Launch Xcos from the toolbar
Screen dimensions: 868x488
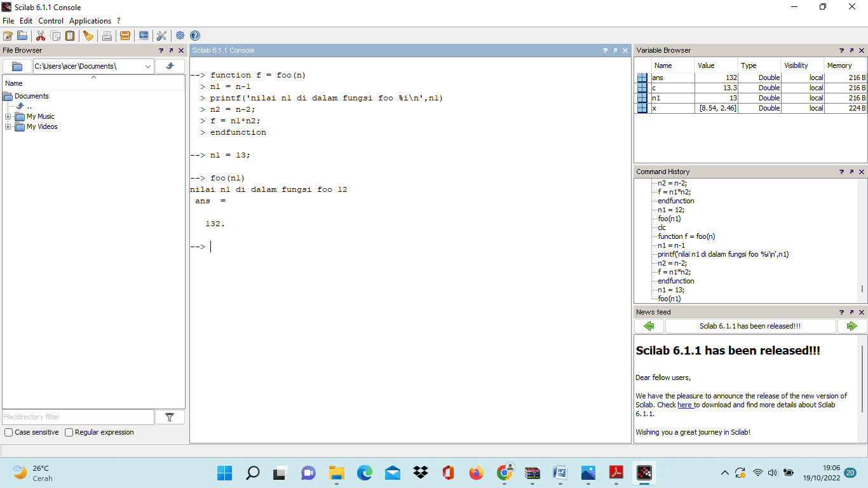coord(144,36)
